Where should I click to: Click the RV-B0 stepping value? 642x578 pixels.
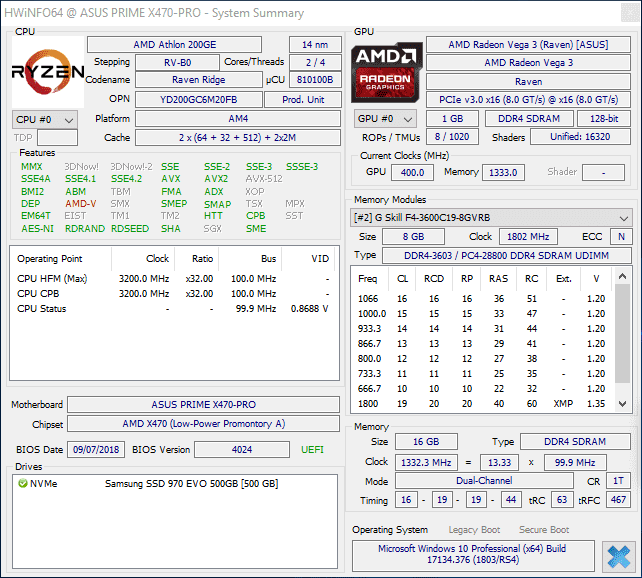pos(177,63)
